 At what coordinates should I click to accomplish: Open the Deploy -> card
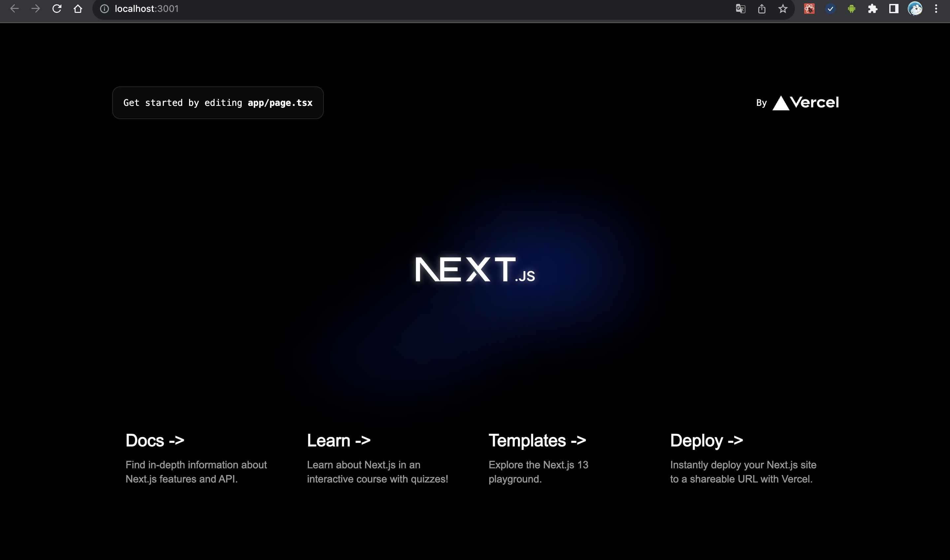point(743,458)
